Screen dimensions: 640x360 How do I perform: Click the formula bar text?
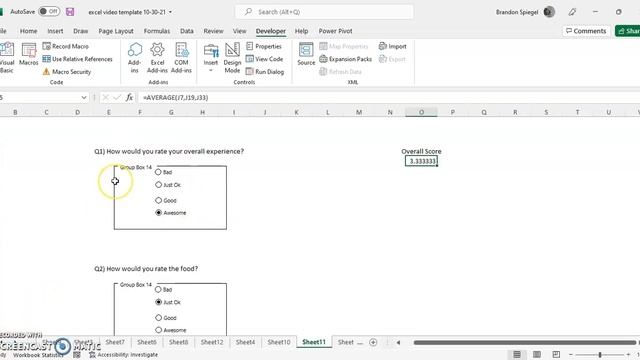tap(176, 98)
